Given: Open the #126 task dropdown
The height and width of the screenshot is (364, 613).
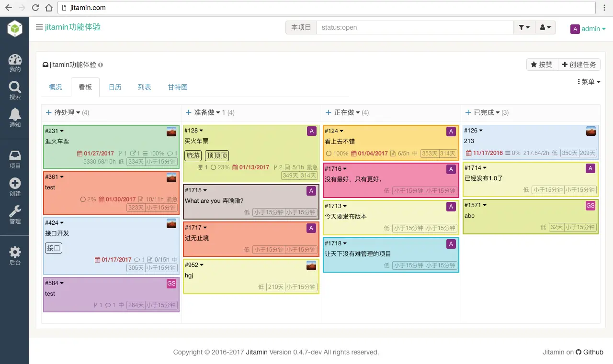Looking at the screenshot, I should [474, 131].
